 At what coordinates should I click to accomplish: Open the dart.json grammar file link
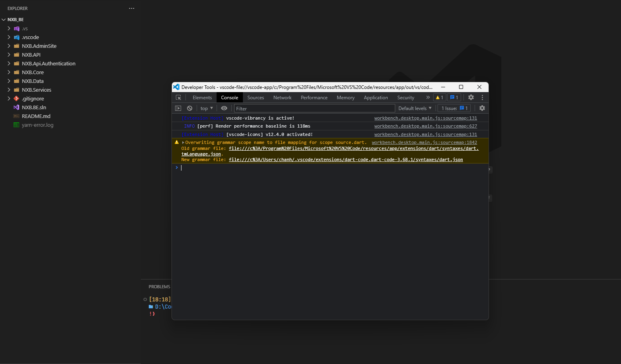pyautogui.click(x=345, y=159)
